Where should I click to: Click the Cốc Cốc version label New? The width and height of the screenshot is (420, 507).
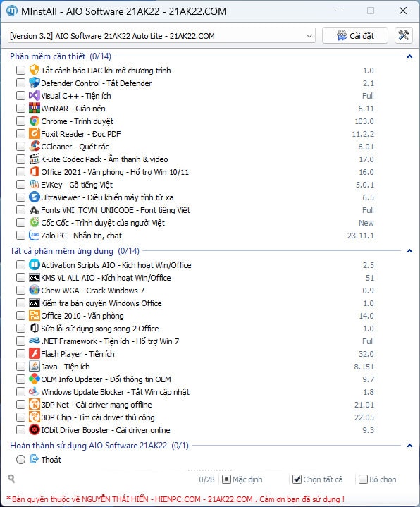click(x=366, y=223)
